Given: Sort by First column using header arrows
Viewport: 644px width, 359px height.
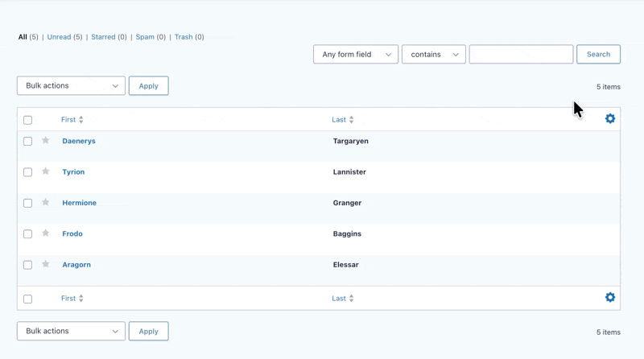Looking at the screenshot, I should (80, 120).
